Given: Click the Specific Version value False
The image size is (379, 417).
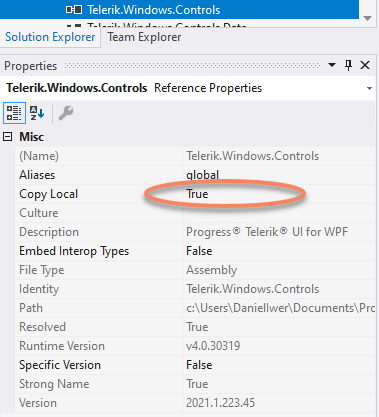Looking at the screenshot, I should [199, 365].
